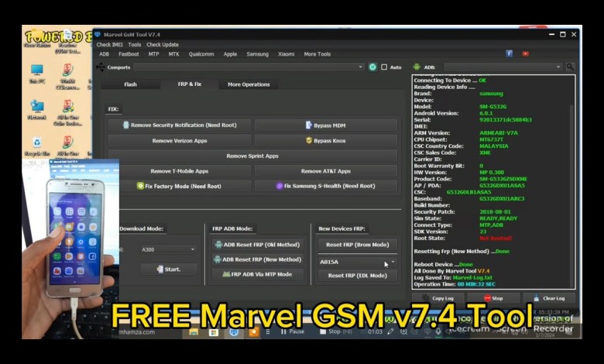604x364 pixels.
Task: Open the A300 model dropdown
Action: 169,249
